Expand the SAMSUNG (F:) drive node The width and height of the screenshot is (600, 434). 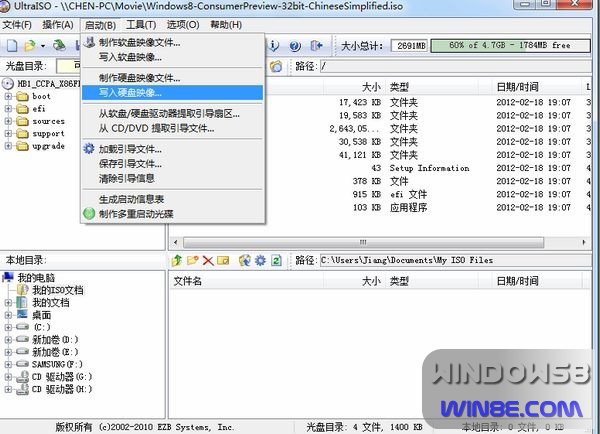coord(8,364)
